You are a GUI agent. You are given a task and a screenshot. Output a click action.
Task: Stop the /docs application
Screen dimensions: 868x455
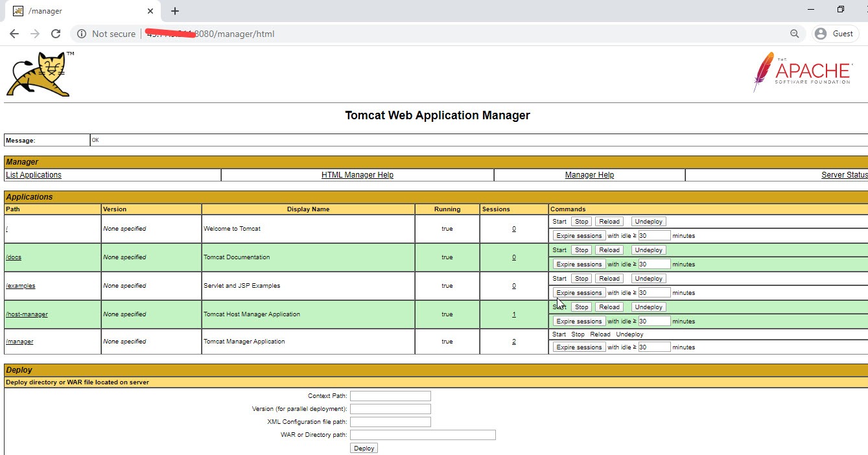tap(581, 250)
